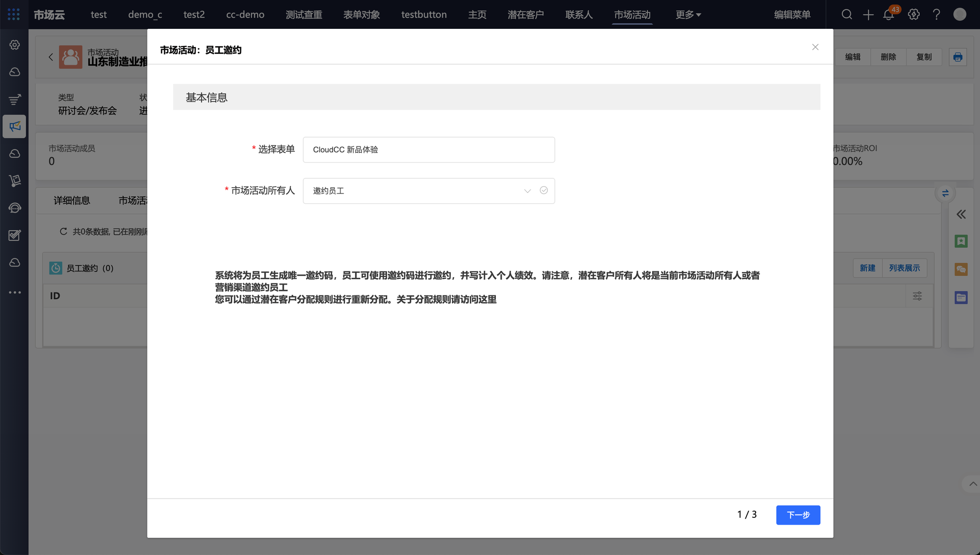Click the 选择表单 input field
The image size is (980, 555).
coord(428,149)
